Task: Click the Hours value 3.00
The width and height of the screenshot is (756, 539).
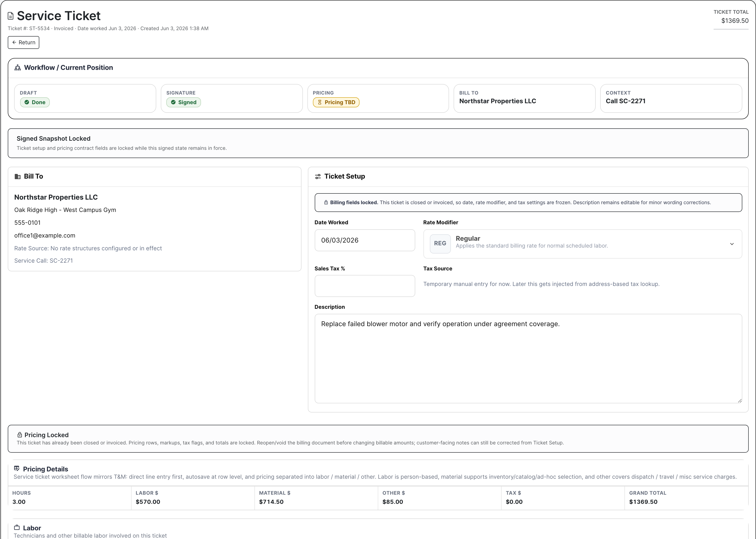Action: pos(19,502)
